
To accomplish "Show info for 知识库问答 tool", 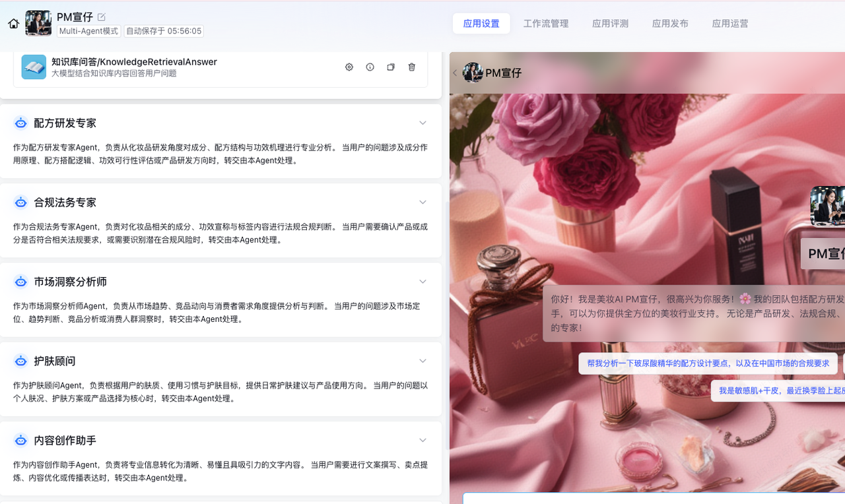I will [370, 67].
